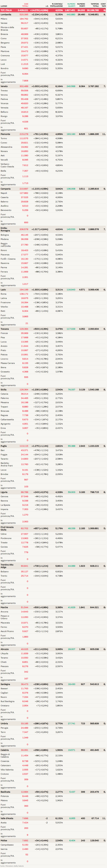107x868 pixels.
Task: Click the Roma province name
Action: (x=3, y=294)
